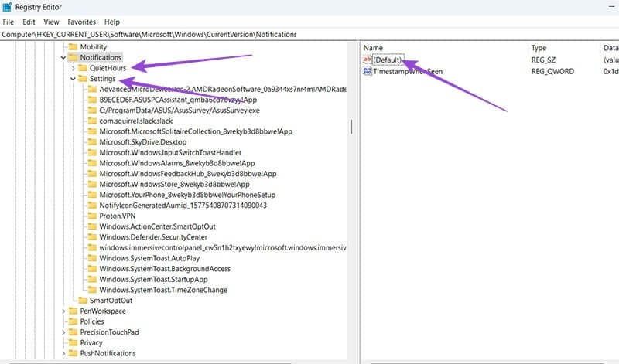The image size is (619, 364).
Task: Click the Microsoft.SkyDrive.Desktop folder icon
Action: (92, 142)
